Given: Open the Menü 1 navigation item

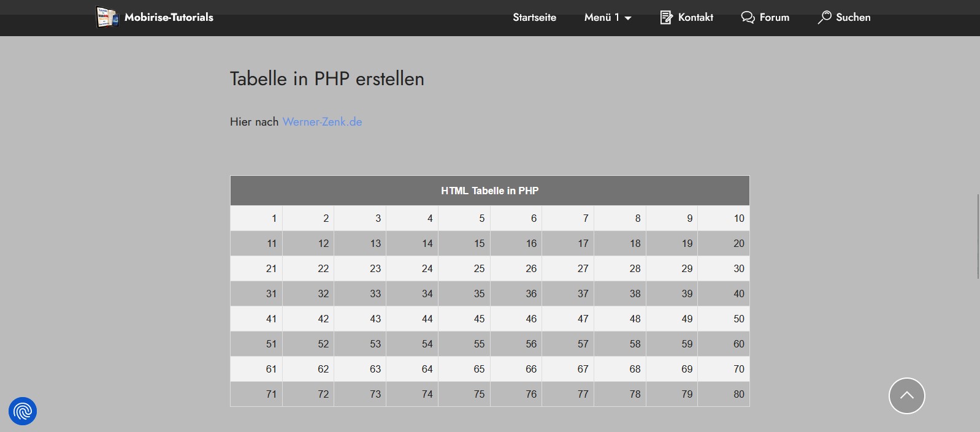Looking at the screenshot, I should pyautogui.click(x=602, y=17).
